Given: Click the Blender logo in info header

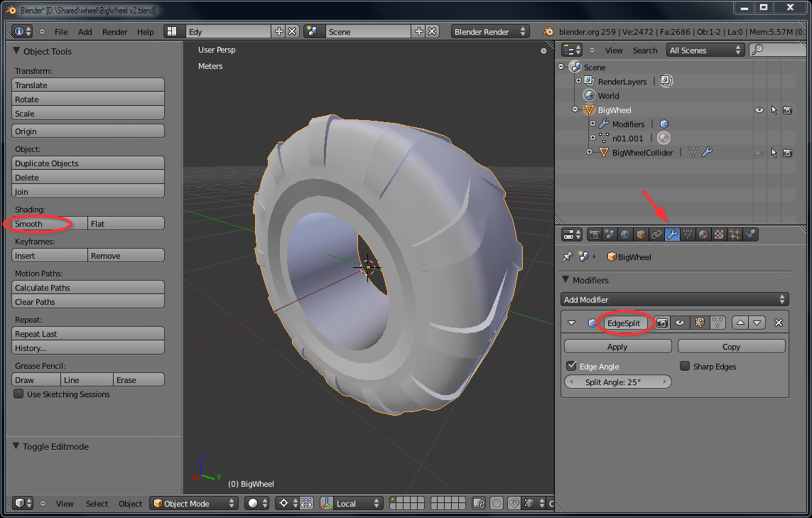Looking at the screenshot, I should (x=548, y=31).
